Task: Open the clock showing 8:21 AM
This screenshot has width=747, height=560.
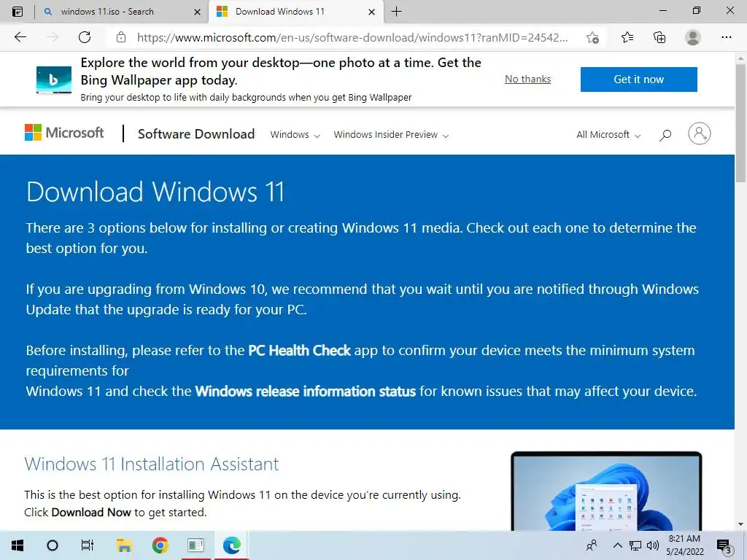Action: [x=684, y=545]
